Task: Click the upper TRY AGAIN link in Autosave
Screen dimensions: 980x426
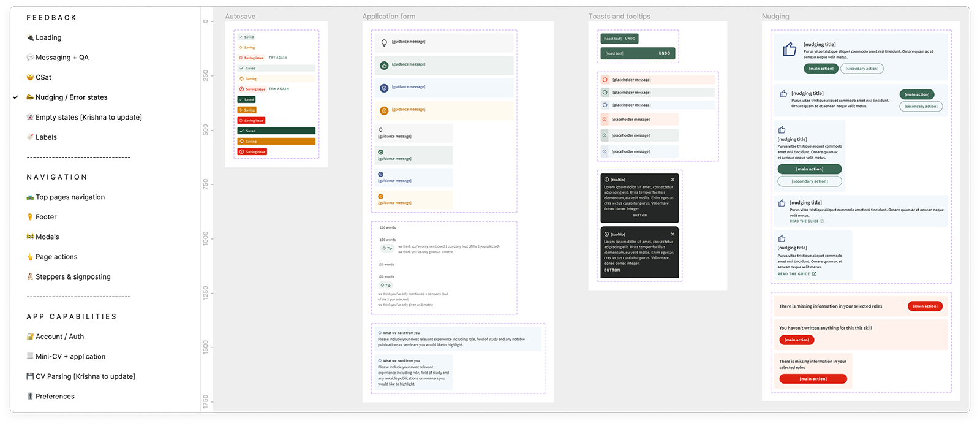Action: click(277, 58)
